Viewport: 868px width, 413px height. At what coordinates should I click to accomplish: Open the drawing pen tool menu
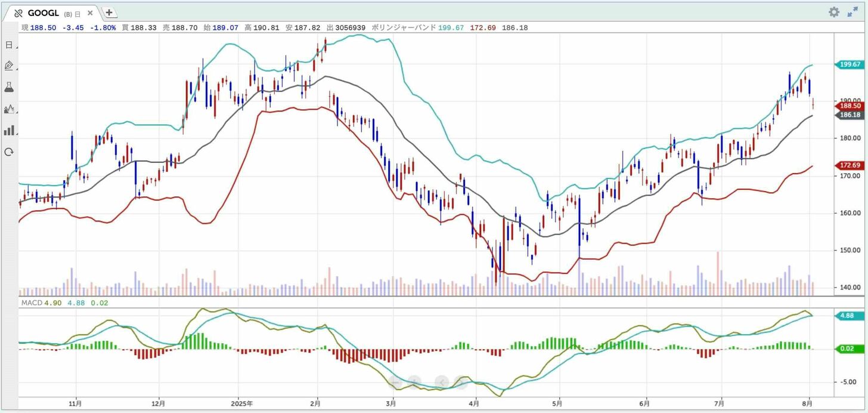tap(9, 66)
